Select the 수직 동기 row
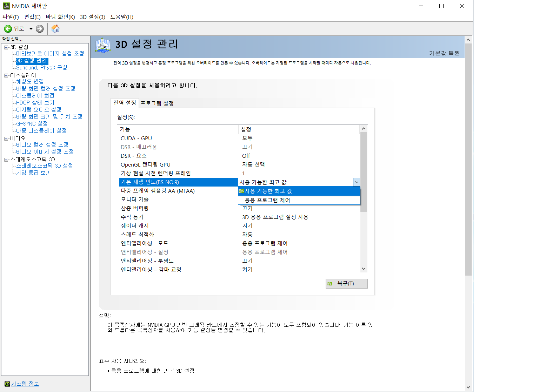The image size is (539, 392). tap(239, 217)
